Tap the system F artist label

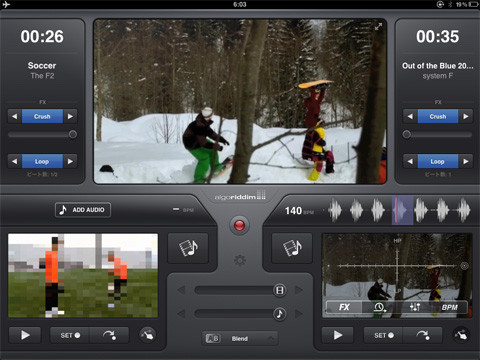pyautogui.click(x=438, y=76)
